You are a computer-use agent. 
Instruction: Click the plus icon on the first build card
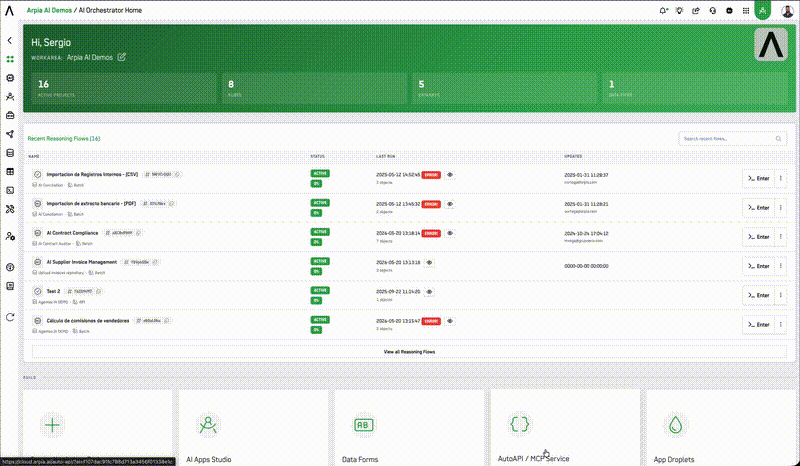coord(52,425)
